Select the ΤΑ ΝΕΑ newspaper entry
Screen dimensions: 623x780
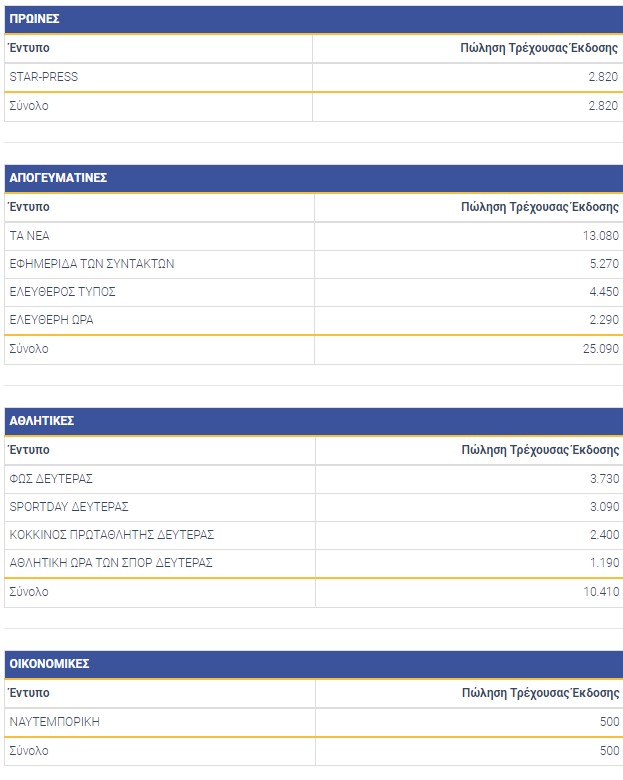click(29, 236)
